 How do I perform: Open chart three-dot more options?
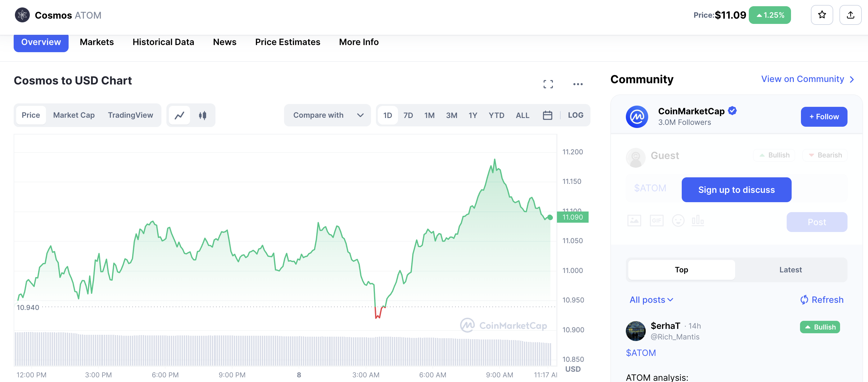[x=577, y=84]
